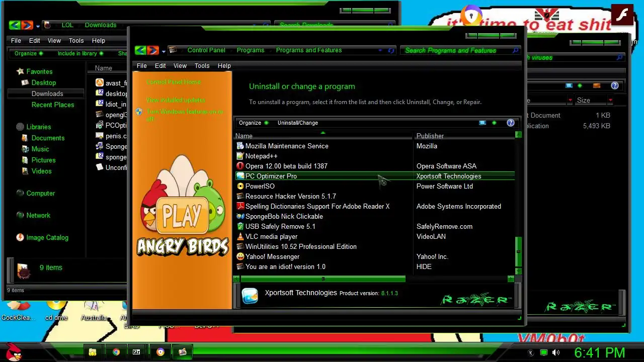Image resolution: width=644 pixels, height=362 pixels.
Task: Open the 7z taskbar icon
Action: coord(136,352)
